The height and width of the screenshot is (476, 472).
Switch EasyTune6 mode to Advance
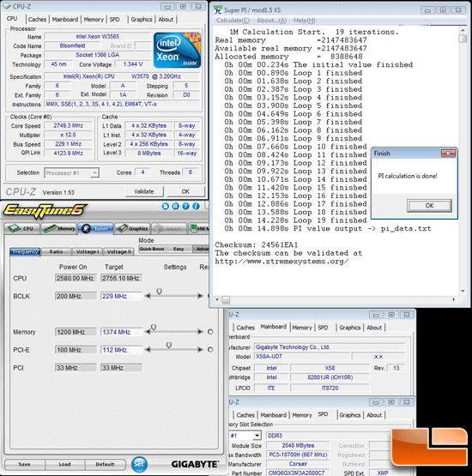(201, 249)
